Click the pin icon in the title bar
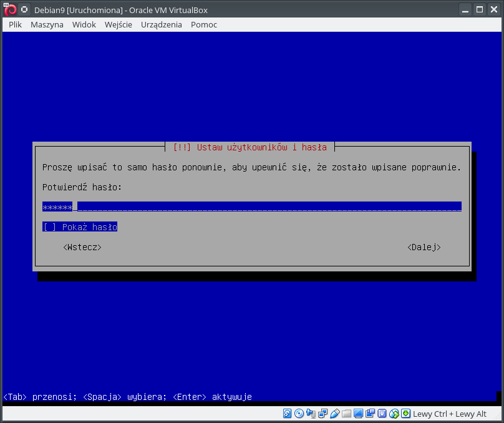The width and height of the screenshot is (504, 423). click(x=24, y=10)
